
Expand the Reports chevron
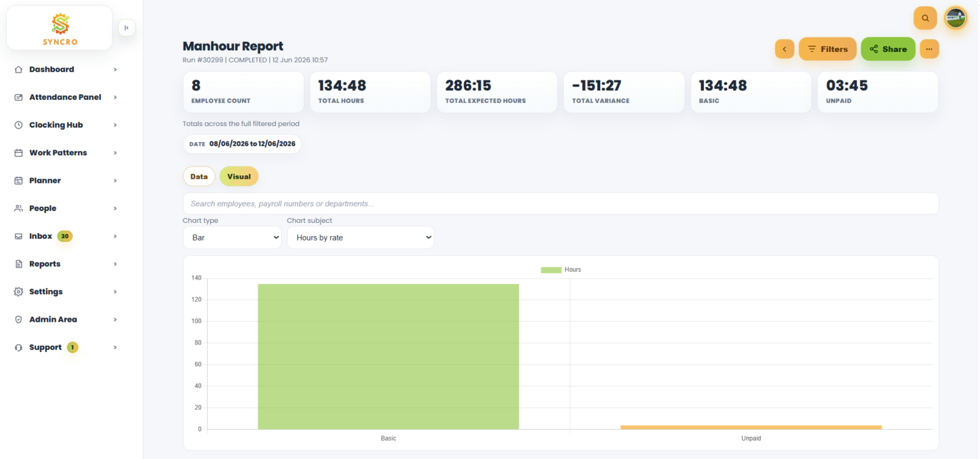pyautogui.click(x=115, y=264)
